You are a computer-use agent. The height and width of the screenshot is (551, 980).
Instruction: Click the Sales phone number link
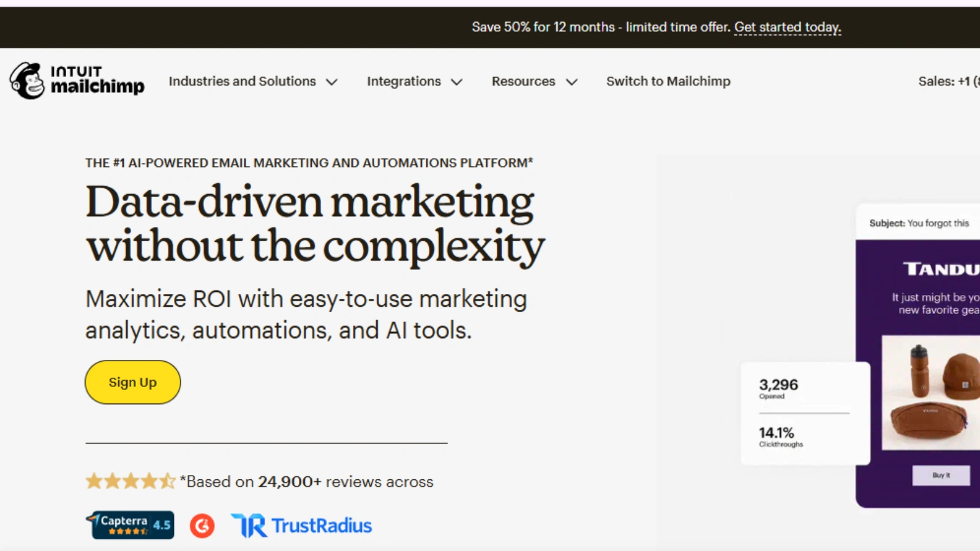(x=949, y=81)
